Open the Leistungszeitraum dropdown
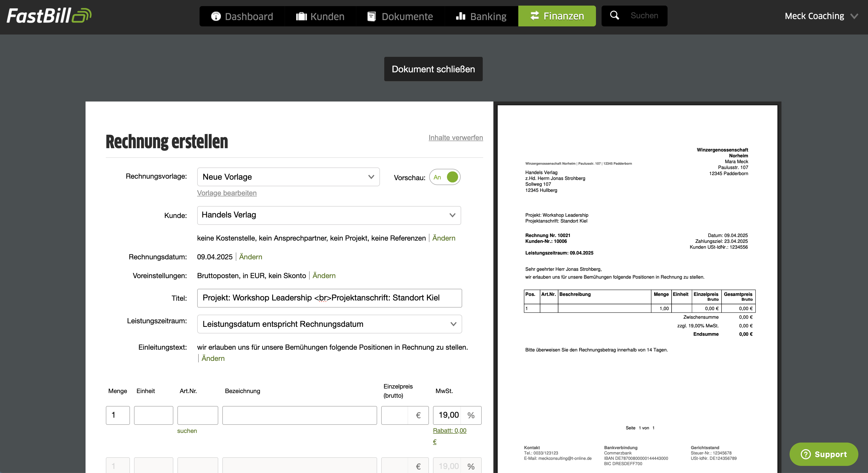The width and height of the screenshot is (868, 473). 329,324
